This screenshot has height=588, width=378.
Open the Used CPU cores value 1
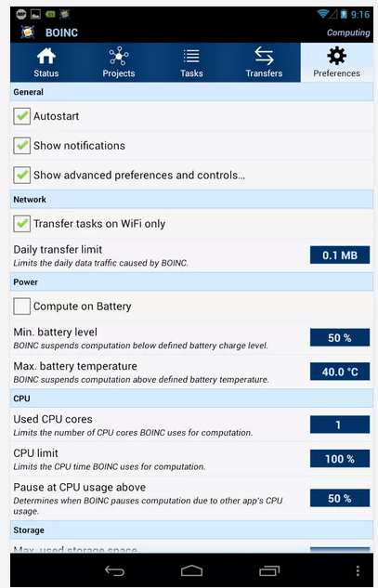click(340, 425)
